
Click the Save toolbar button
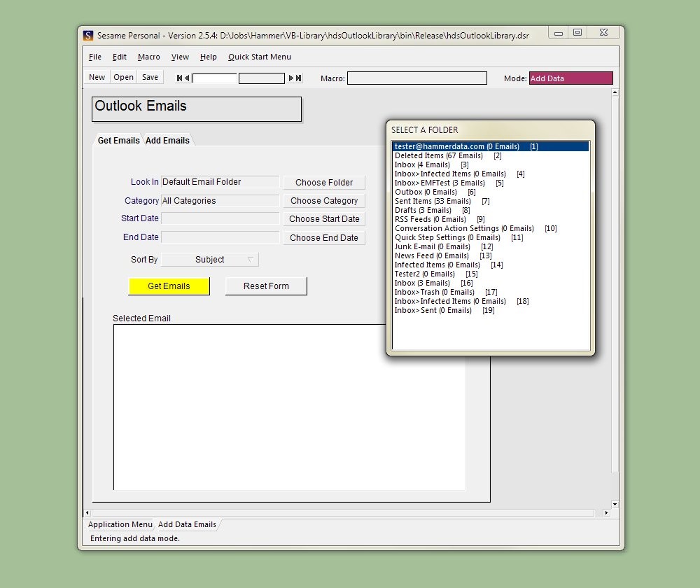[x=150, y=77]
